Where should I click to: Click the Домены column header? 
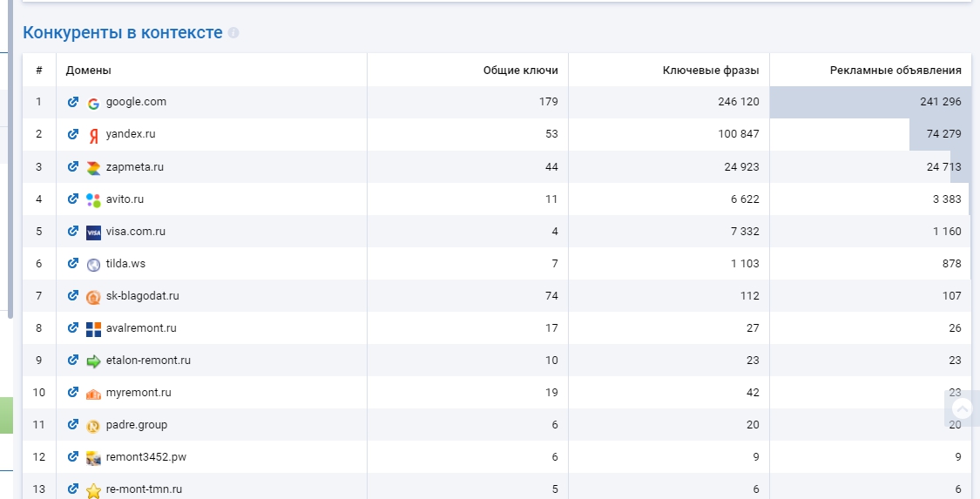[x=89, y=70]
